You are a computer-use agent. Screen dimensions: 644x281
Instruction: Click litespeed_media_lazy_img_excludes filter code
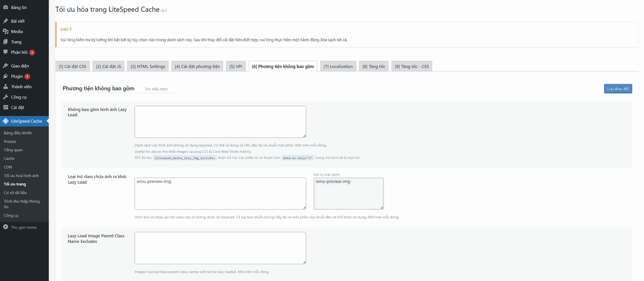185,158
